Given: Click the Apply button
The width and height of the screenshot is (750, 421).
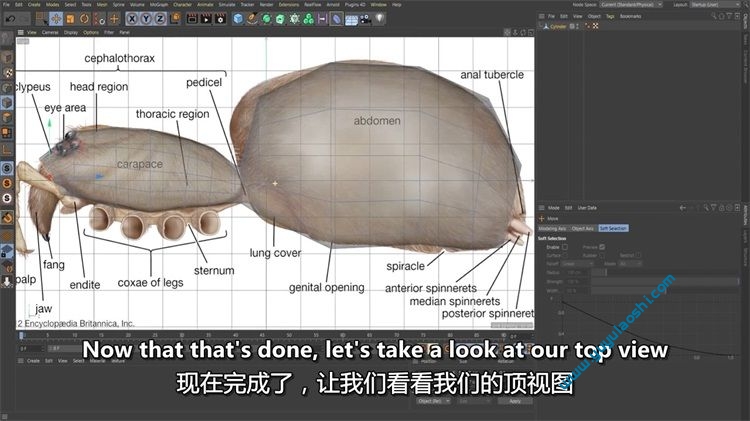Looking at the screenshot, I should point(515,401).
